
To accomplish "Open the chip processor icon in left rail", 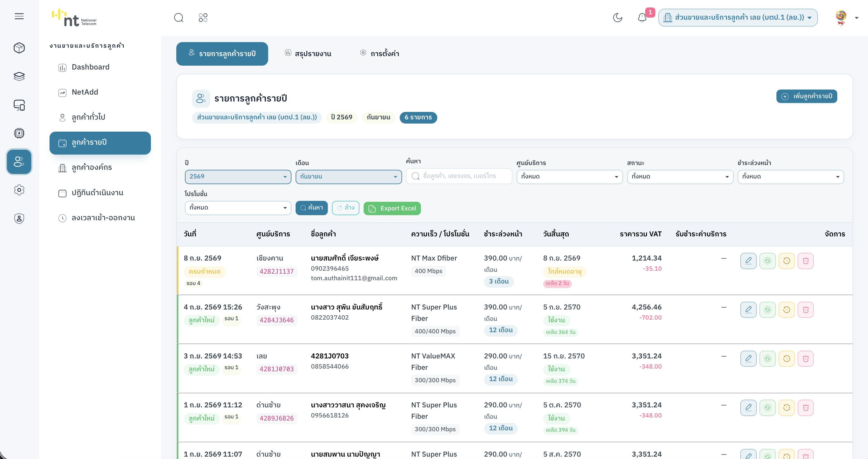I will 19,133.
